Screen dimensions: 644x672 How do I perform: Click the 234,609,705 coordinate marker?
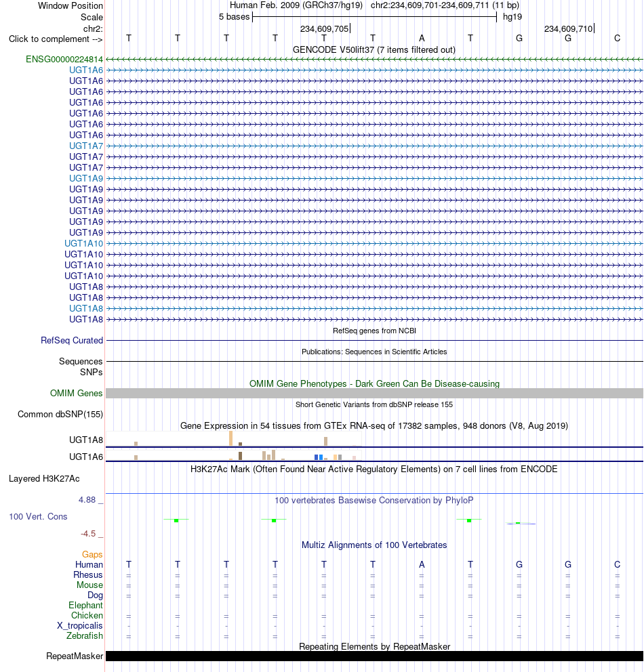tap(325, 28)
